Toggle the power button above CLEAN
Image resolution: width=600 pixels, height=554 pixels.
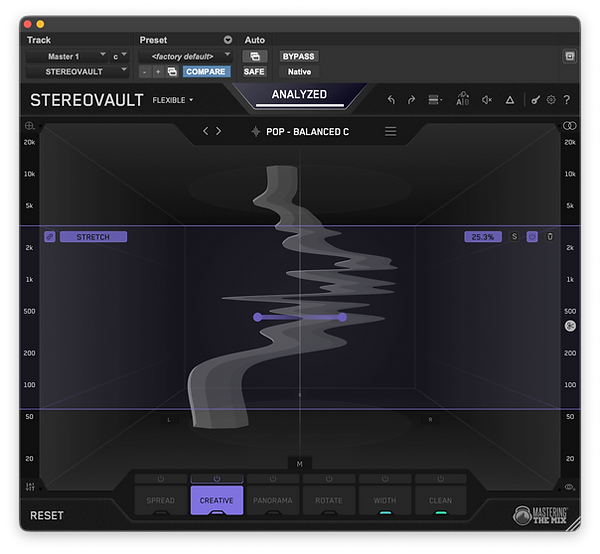(441, 479)
